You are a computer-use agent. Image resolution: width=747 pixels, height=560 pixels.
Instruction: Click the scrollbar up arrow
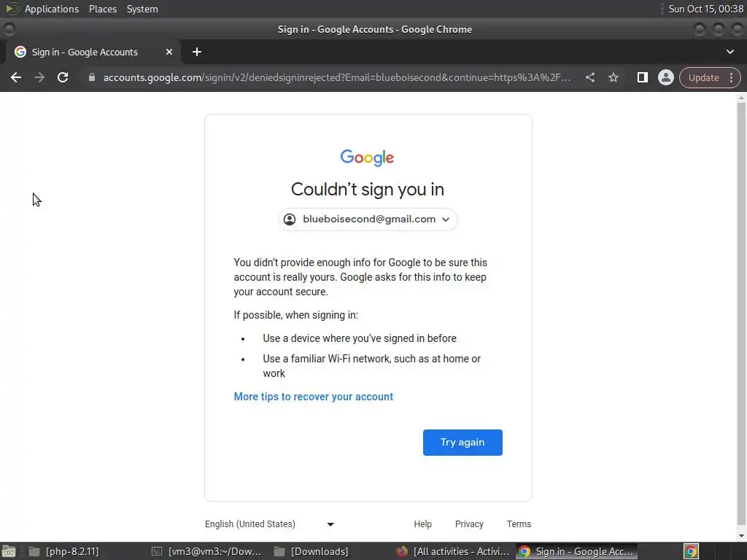click(741, 97)
